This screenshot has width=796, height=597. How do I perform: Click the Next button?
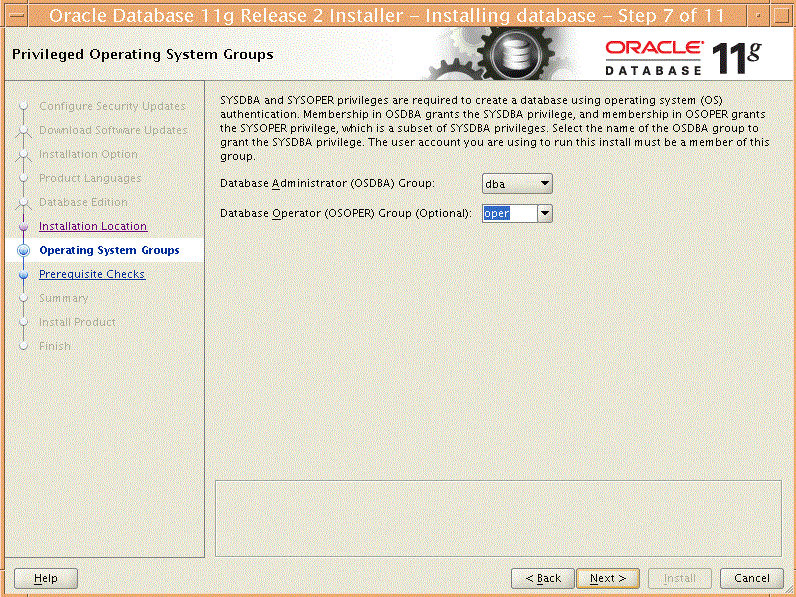pos(608,578)
